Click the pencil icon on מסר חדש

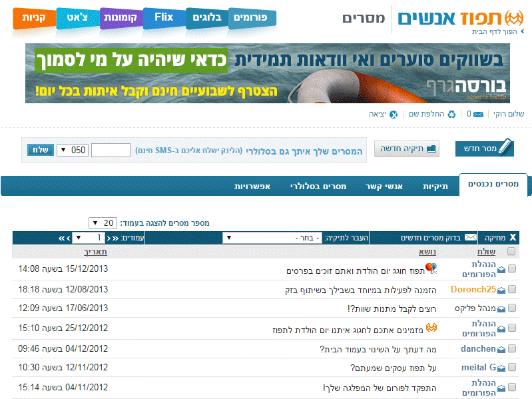(505, 147)
